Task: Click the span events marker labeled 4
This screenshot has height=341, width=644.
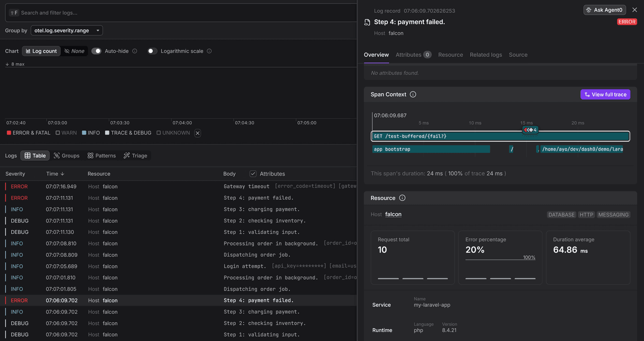Action: 530,130
